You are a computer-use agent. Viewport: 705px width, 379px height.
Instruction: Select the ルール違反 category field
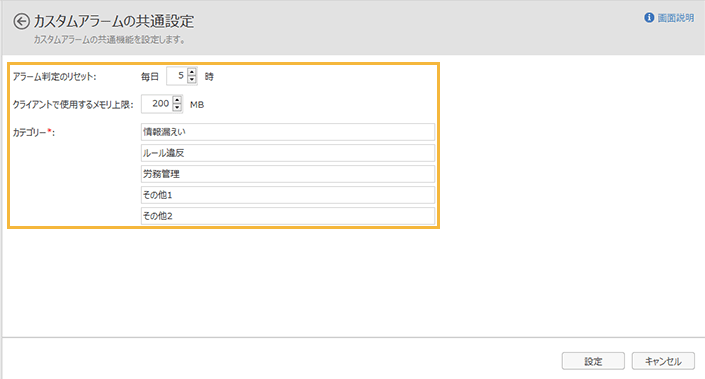[288, 153]
